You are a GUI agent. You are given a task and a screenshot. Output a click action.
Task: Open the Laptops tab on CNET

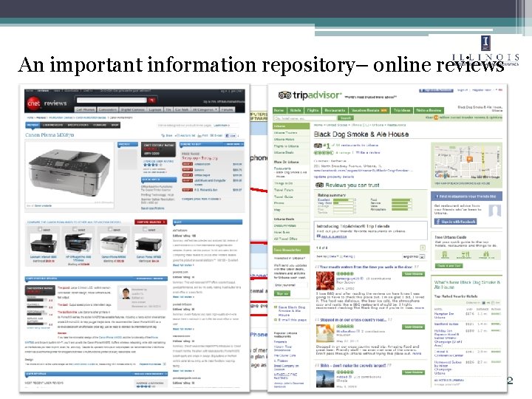155,109
